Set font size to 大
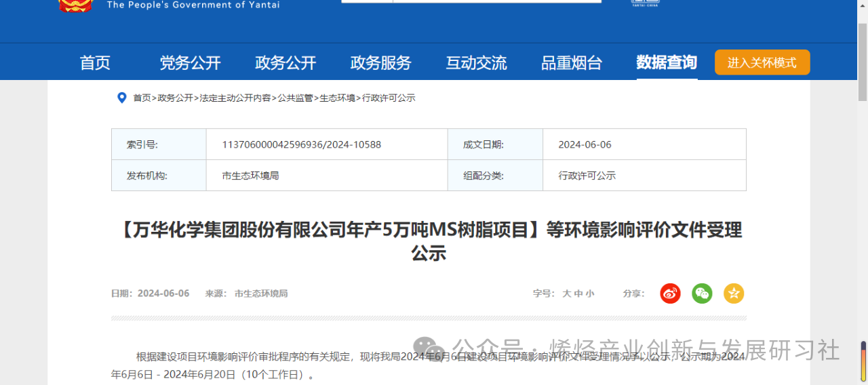Viewport: 868px width, 385px height. coord(567,293)
